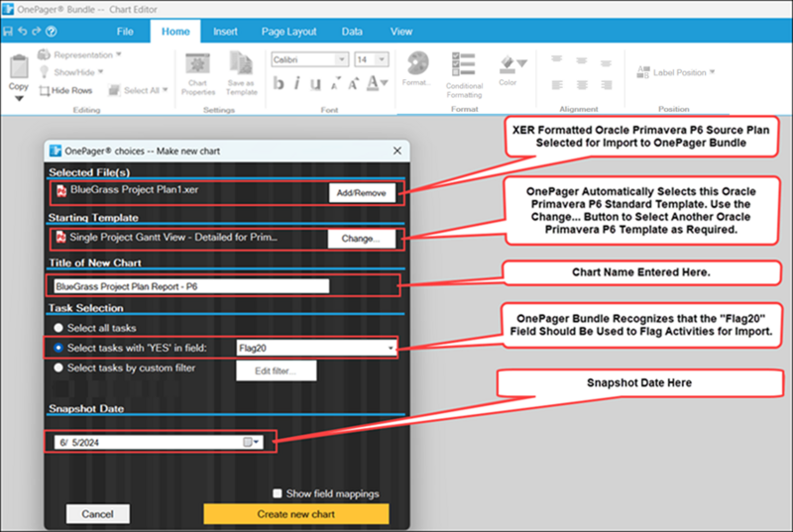Toggle italic font formatting
793x532 pixels.
[x=296, y=83]
